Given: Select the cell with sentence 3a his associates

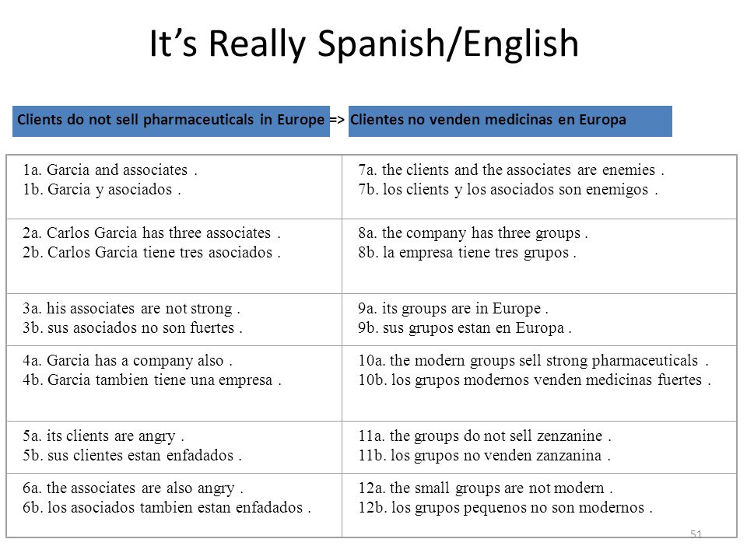Looking at the screenshot, I should [x=174, y=320].
